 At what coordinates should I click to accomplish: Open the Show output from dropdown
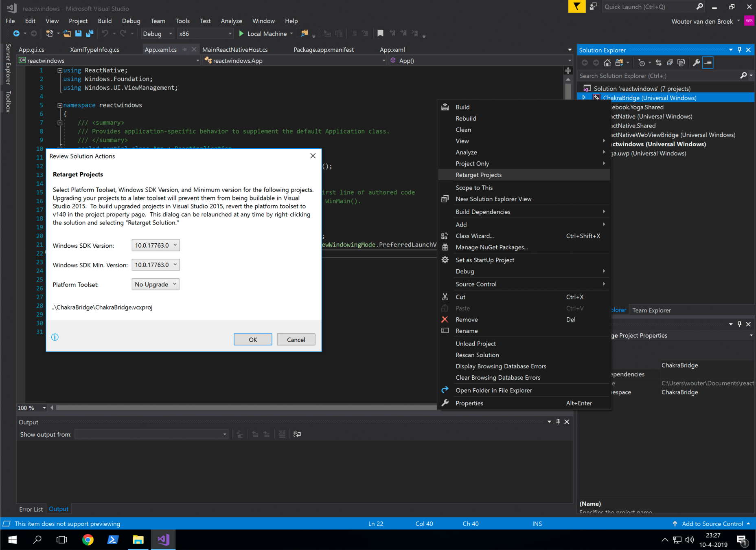click(151, 434)
